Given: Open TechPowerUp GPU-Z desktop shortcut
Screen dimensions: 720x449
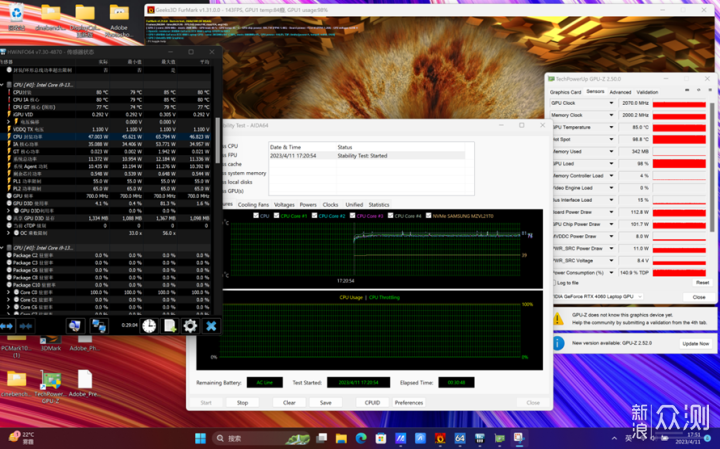Looking at the screenshot, I should click(x=51, y=387).
